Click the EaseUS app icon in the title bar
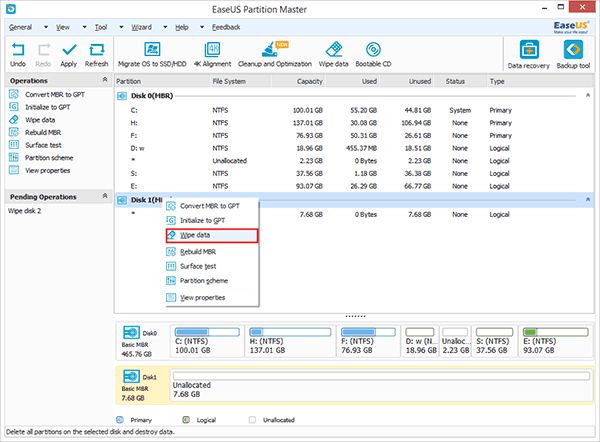 pos(11,8)
